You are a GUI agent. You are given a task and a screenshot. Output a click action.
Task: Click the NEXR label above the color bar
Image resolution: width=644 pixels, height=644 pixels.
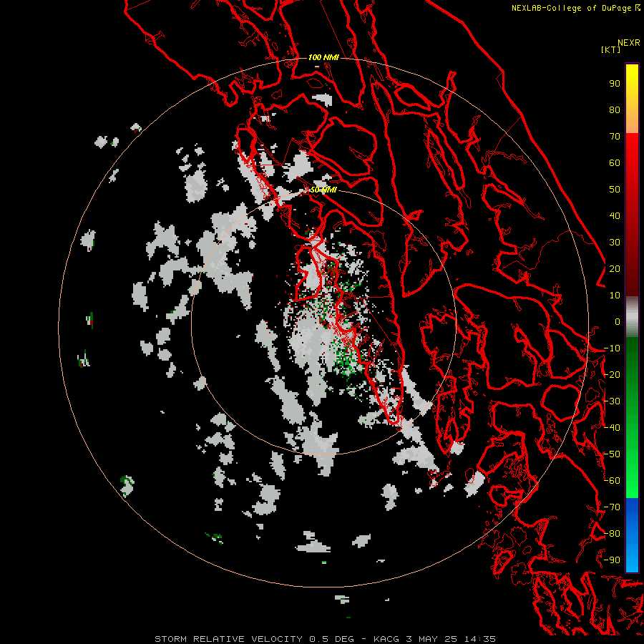point(628,43)
